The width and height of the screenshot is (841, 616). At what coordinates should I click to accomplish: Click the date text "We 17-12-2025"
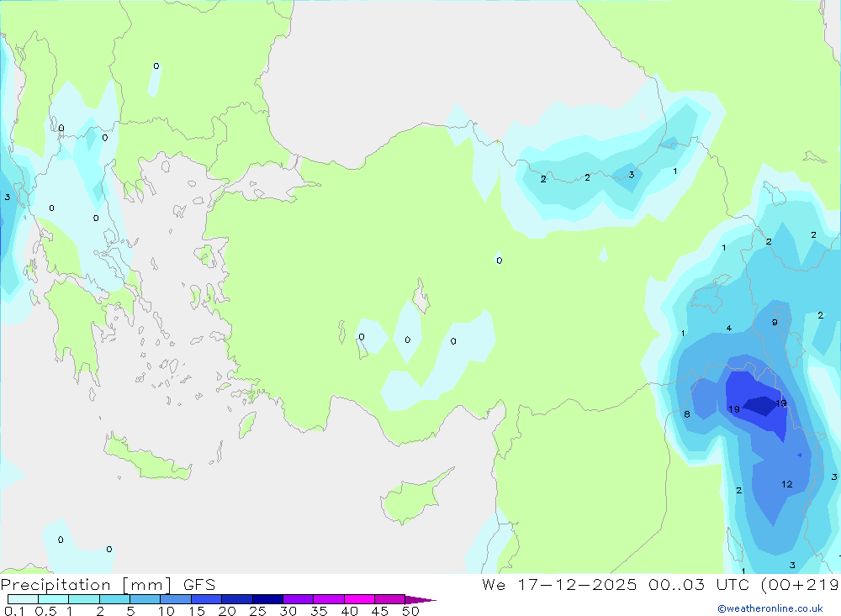point(559,584)
